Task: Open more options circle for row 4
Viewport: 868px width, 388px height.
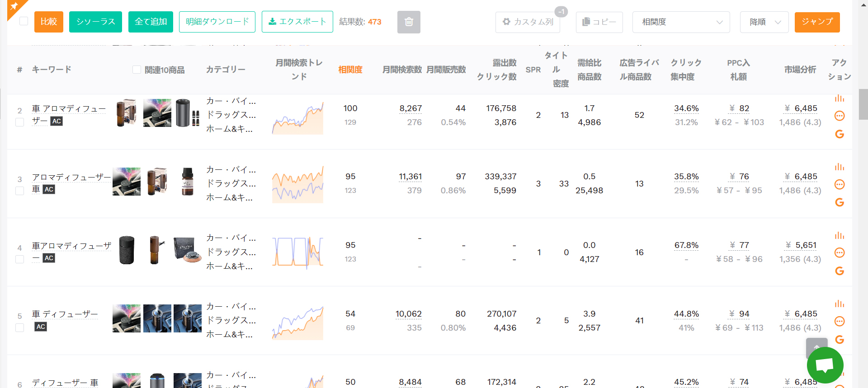Action: pyautogui.click(x=840, y=252)
